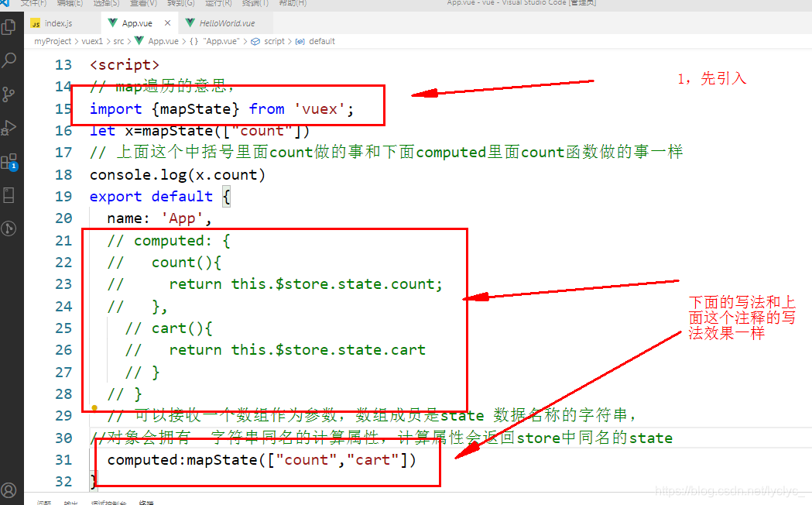Click console.log(x.count) on line 18

coord(177,175)
